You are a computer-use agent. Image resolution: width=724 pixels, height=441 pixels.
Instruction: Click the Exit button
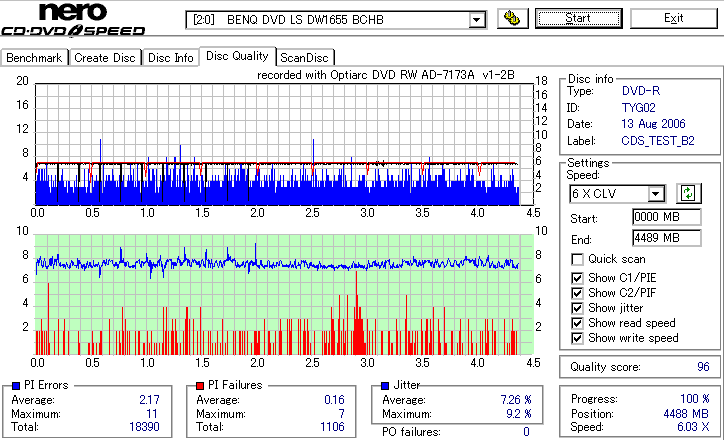click(674, 18)
